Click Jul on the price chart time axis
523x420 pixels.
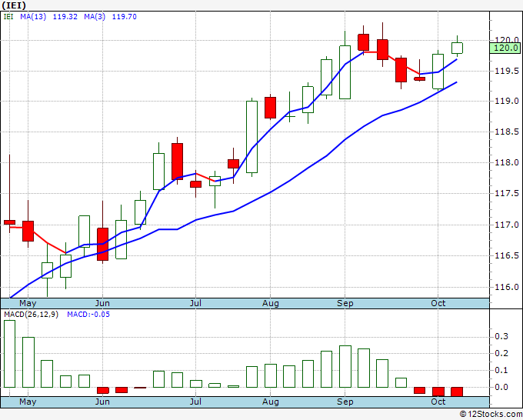[x=195, y=303]
